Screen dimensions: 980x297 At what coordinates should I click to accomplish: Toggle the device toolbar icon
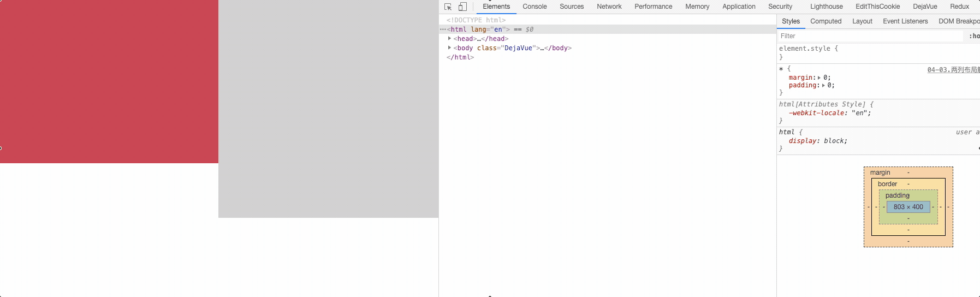tap(462, 7)
